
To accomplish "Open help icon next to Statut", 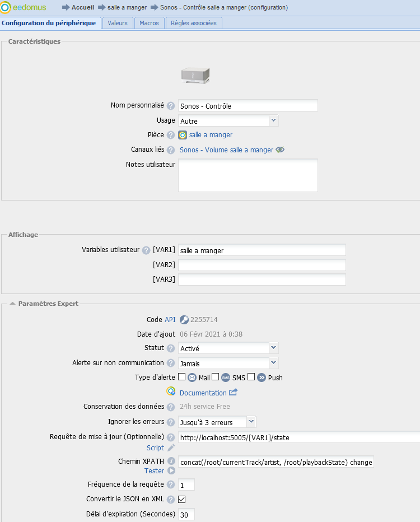I will point(171,348).
